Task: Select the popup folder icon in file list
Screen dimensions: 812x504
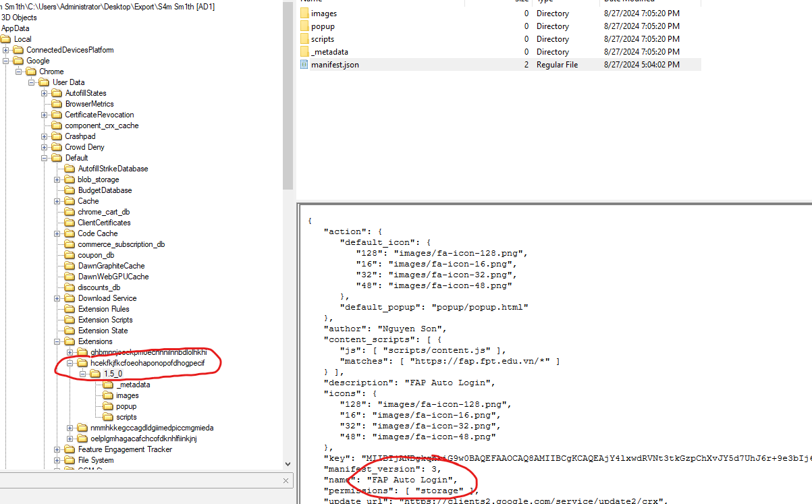Action: point(304,26)
